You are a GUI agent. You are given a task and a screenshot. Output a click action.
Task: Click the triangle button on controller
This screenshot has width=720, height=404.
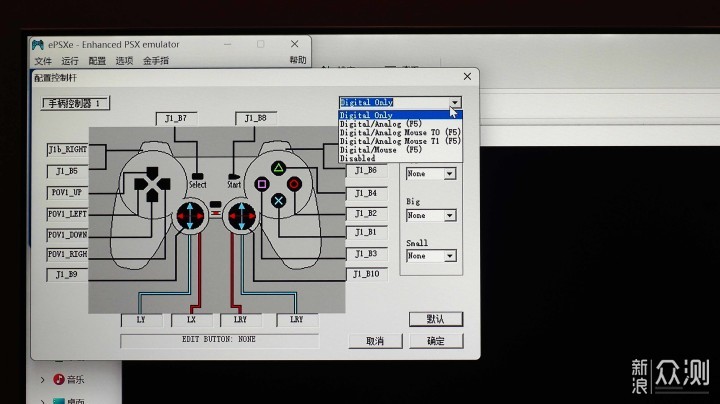[278, 168]
